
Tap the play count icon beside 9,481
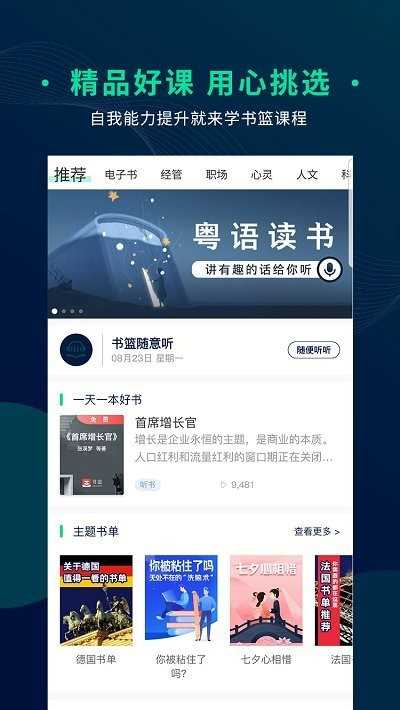(223, 485)
